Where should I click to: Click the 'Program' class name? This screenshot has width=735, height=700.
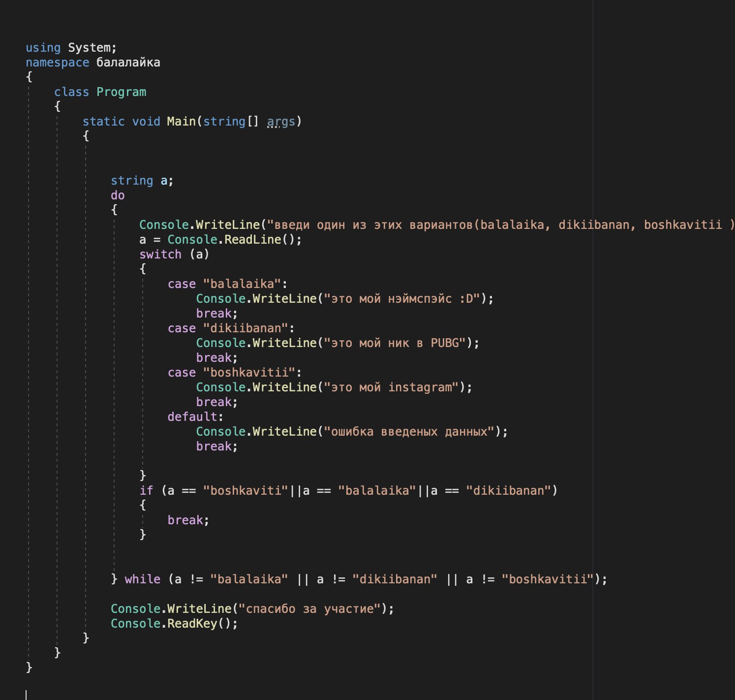coord(121,92)
